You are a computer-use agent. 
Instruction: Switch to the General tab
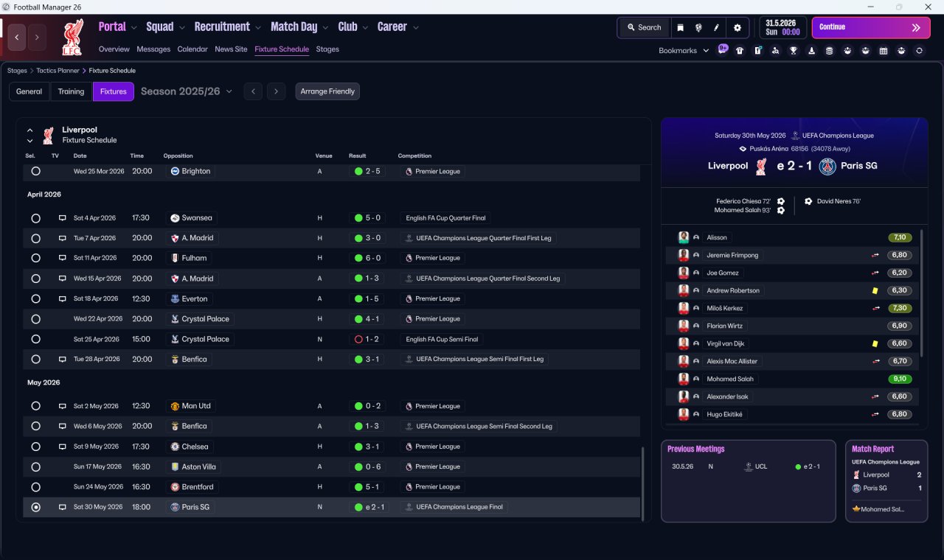[29, 91]
